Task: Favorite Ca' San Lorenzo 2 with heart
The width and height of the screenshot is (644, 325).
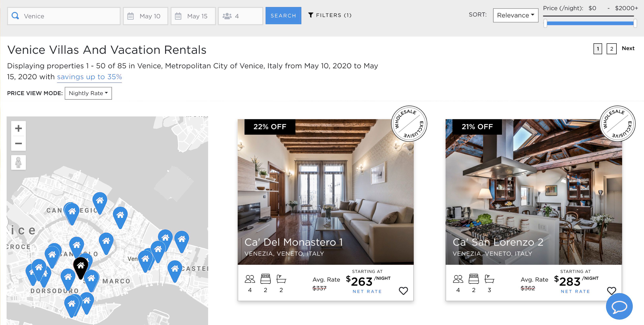Action: tap(611, 291)
